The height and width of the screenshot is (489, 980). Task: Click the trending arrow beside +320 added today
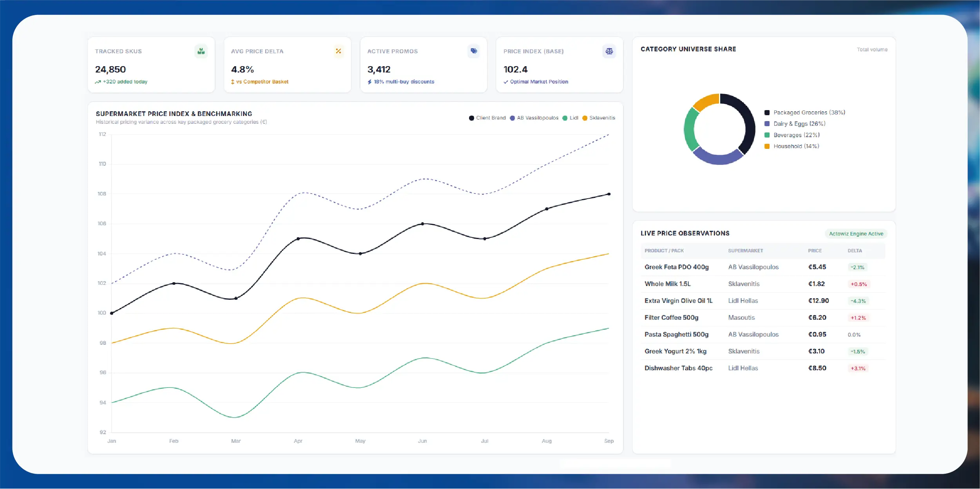[98, 82]
